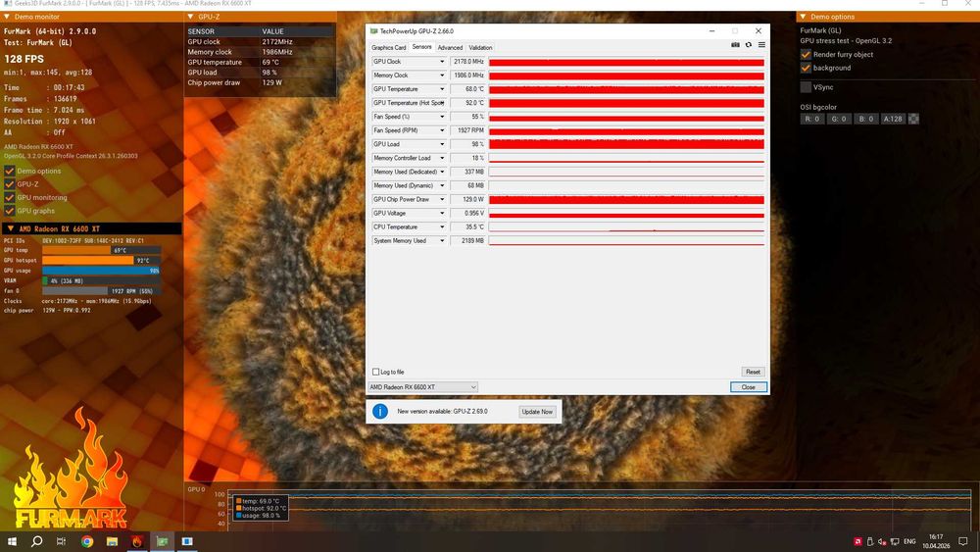Screen dimensions: 980x552
Task: Open the Memory Clock sensor dropdown
Action: pyautogui.click(x=442, y=75)
